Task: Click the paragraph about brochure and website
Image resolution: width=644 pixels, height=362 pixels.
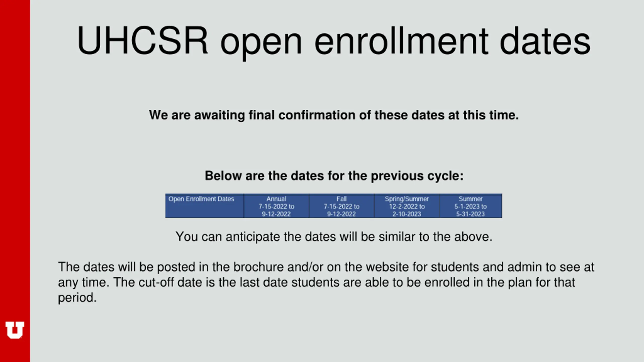Action: coord(326,282)
